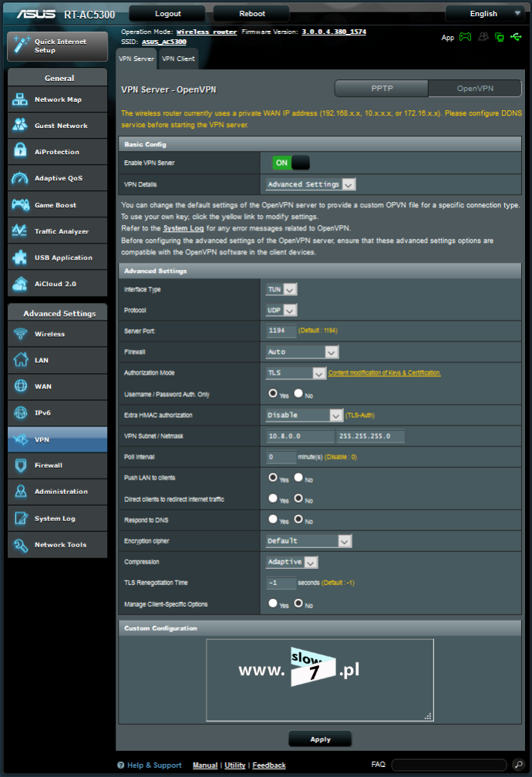Select No for Respond to DNS
Screen dimensions: 532x777
click(298, 519)
